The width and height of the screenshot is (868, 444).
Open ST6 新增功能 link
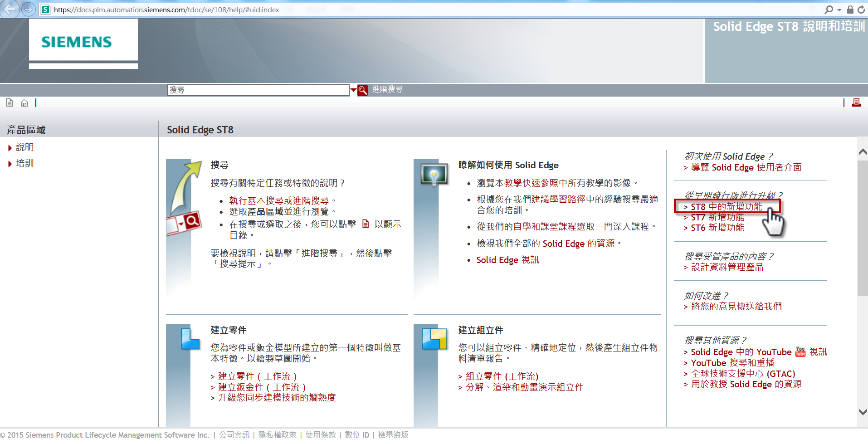point(717,228)
